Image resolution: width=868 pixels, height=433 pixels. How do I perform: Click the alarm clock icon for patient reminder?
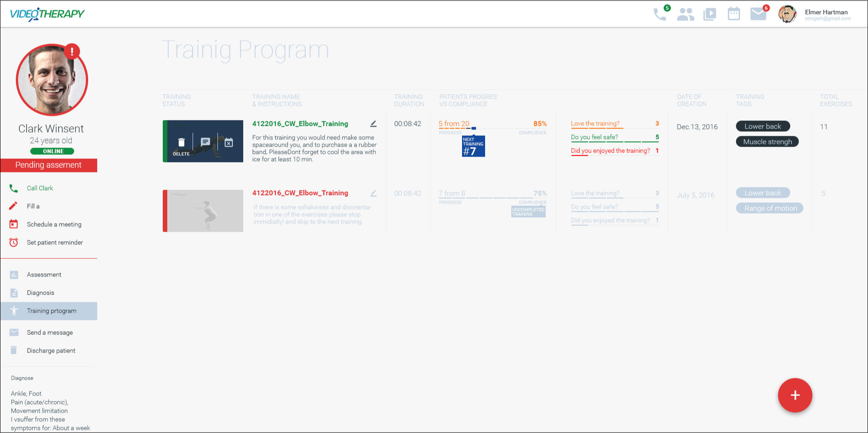pos(14,243)
